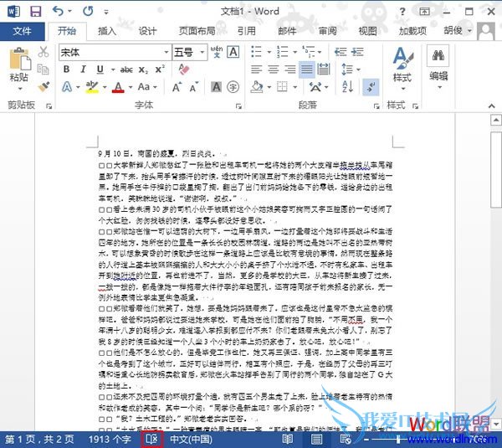The height and width of the screenshot is (448, 502).
Task: Open the font color dropdown arrow
Action: pos(130,87)
